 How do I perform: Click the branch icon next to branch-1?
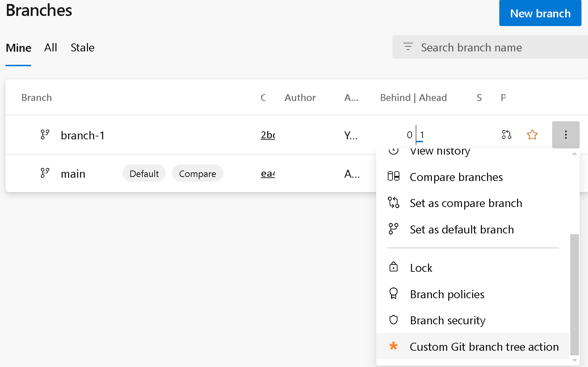(x=45, y=134)
